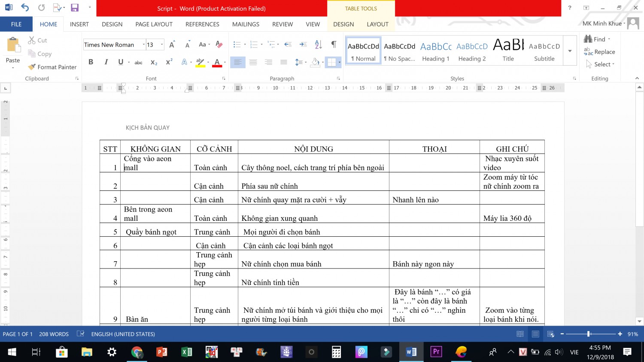
Task: Switch to the PAGE LAYOUT tab
Action: [154, 24]
